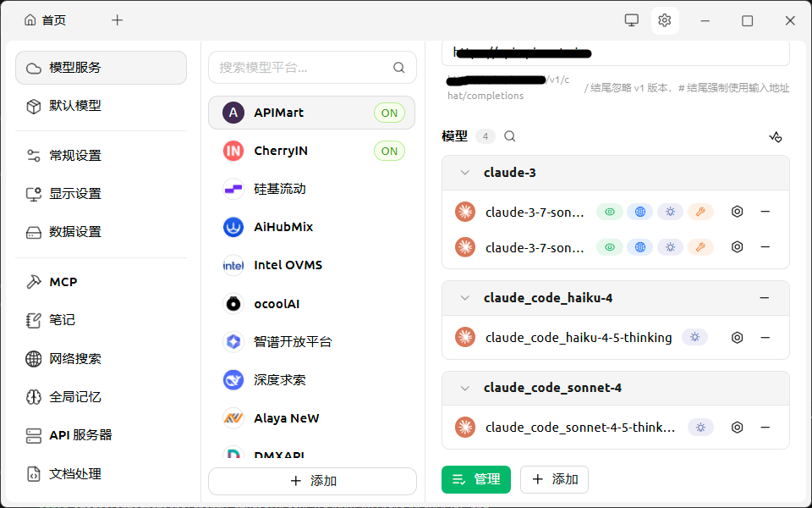This screenshot has height=508, width=812.
Task: Click the green 管理 manage button
Action: click(476, 479)
